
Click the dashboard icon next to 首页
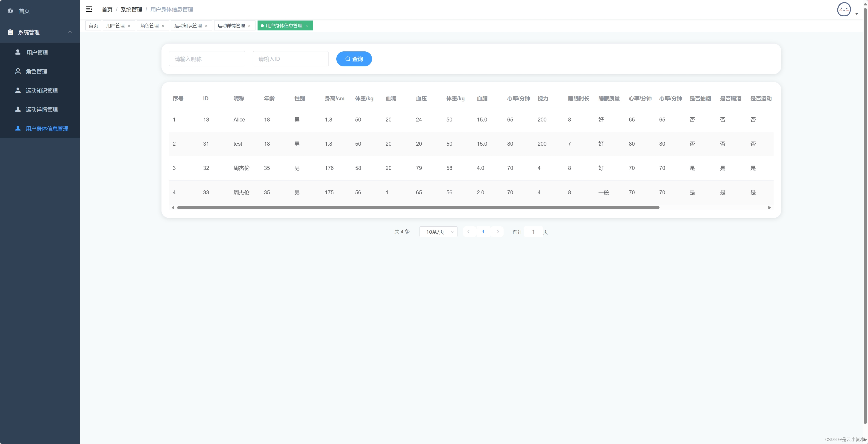pyautogui.click(x=10, y=11)
